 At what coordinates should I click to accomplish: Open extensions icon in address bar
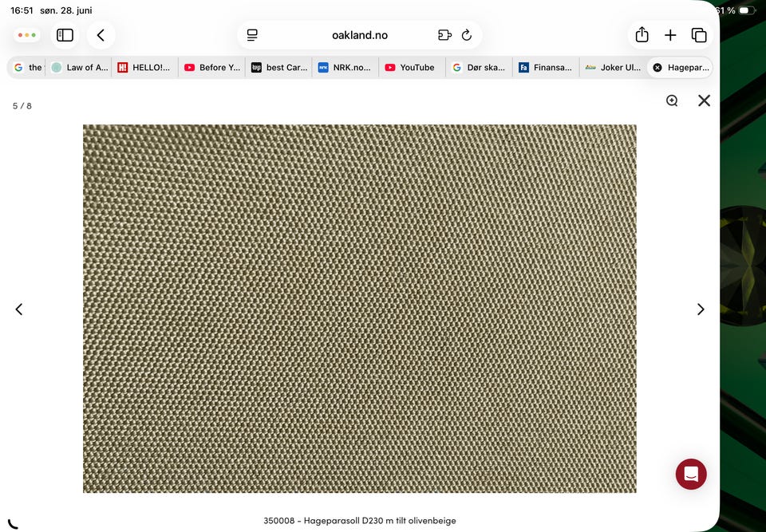click(444, 35)
